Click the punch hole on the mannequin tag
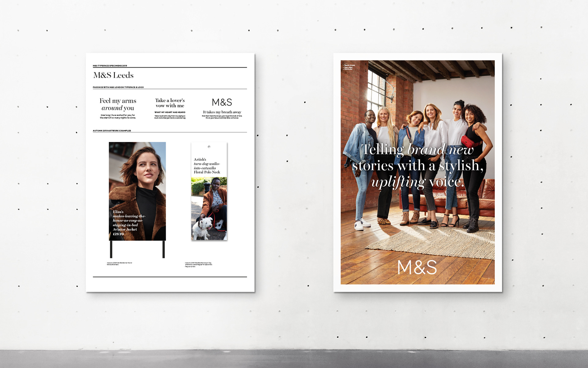 tap(209, 147)
